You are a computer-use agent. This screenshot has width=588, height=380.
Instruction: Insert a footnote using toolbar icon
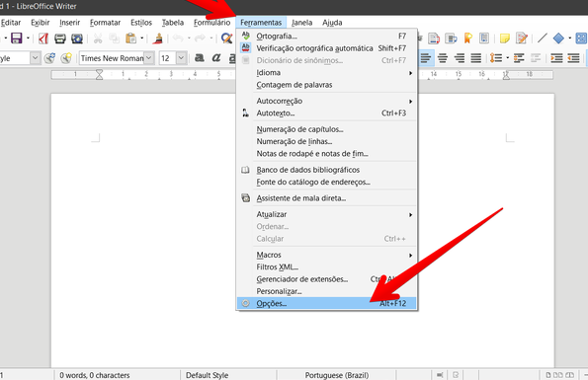(x=434, y=38)
